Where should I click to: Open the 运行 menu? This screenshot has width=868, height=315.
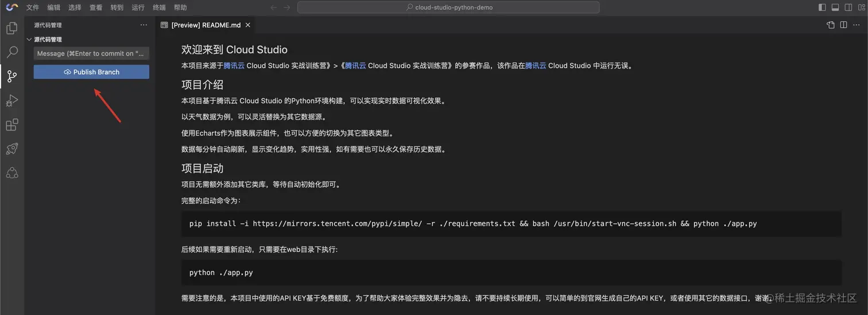138,7
